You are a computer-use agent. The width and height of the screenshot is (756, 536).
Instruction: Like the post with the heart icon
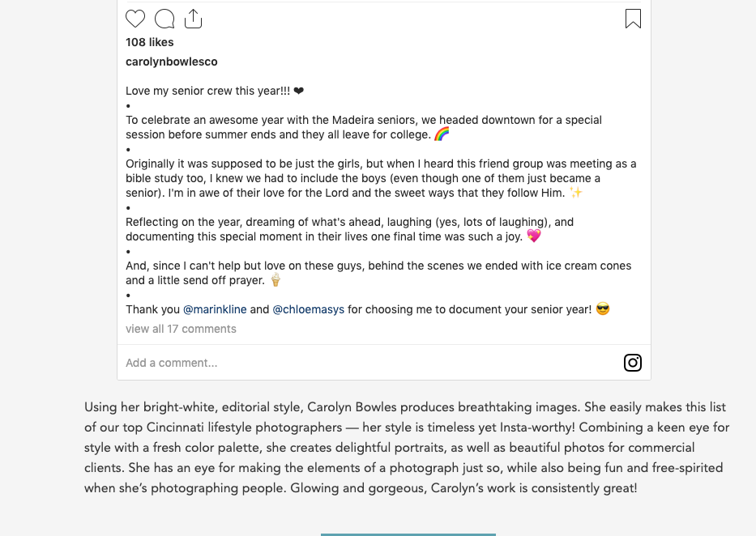coord(135,19)
